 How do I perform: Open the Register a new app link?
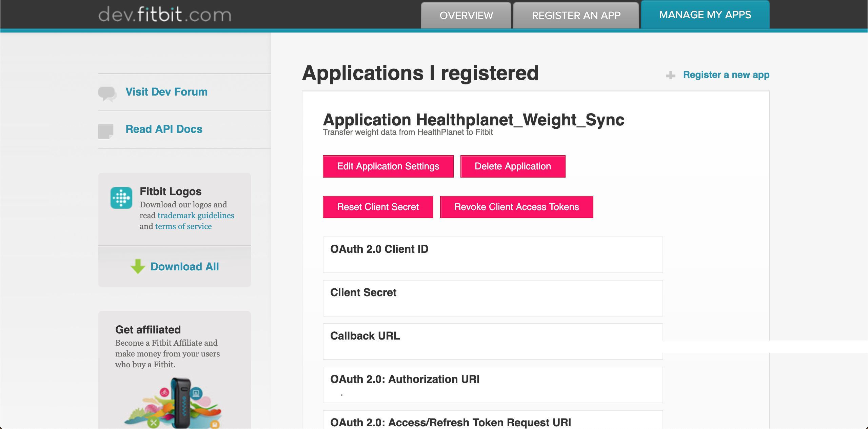click(726, 75)
